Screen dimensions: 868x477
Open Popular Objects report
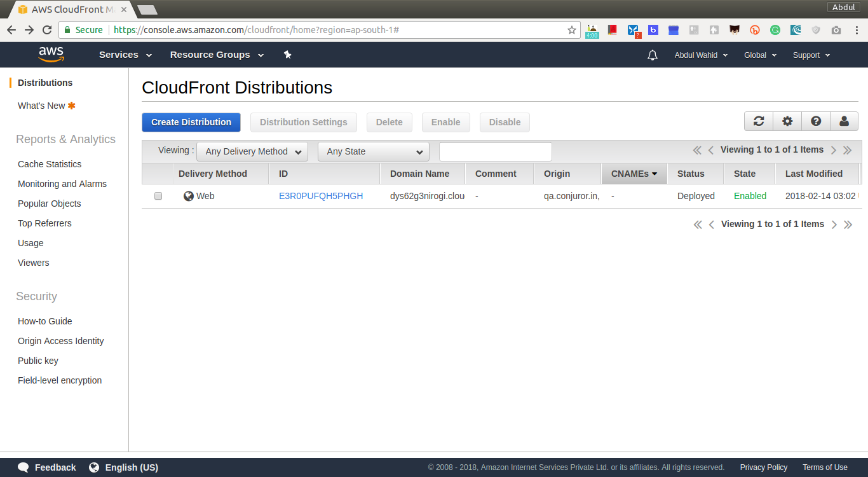(50, 204)
